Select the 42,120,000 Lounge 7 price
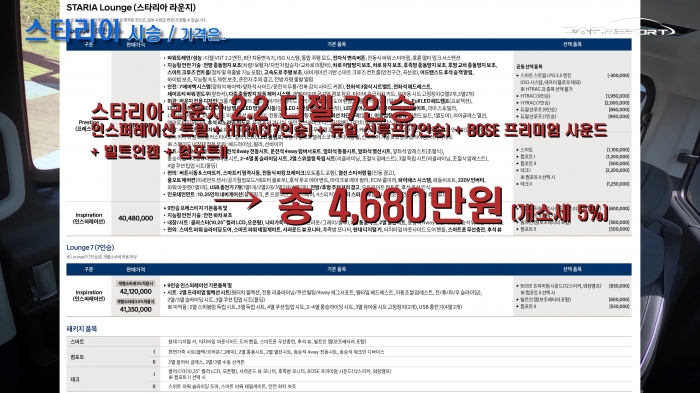Image resolution: width=700 pixels, height=393 pixels. point(135,291)
